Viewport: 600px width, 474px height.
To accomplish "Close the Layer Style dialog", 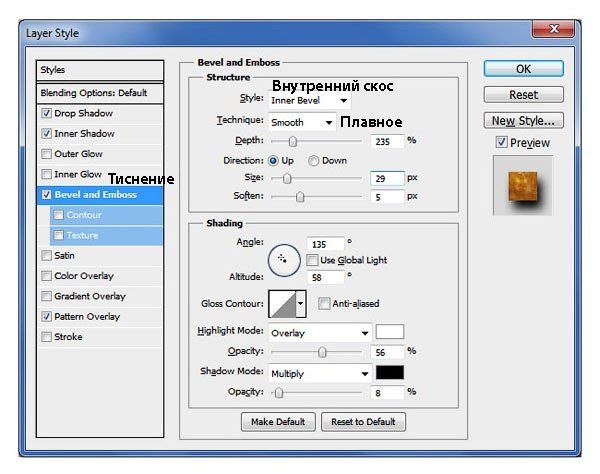I will pyautogui.click(x=553, y=29).
